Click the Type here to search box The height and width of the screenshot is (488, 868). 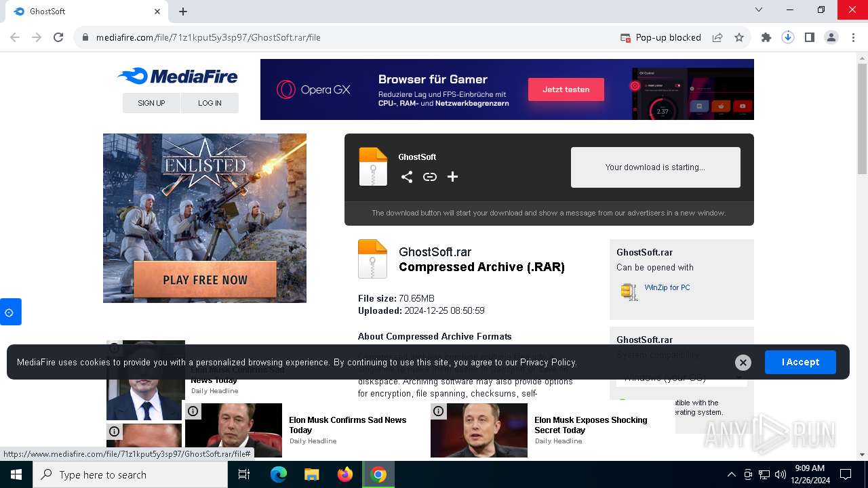click(130, 474)
